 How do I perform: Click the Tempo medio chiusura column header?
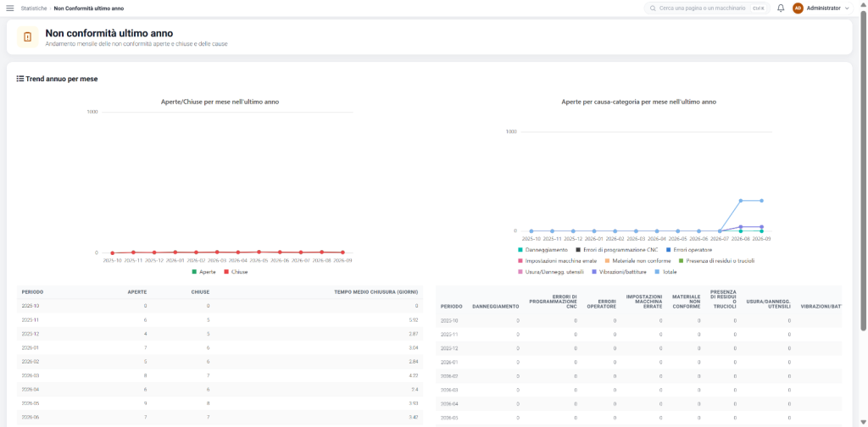pos(376,291)
